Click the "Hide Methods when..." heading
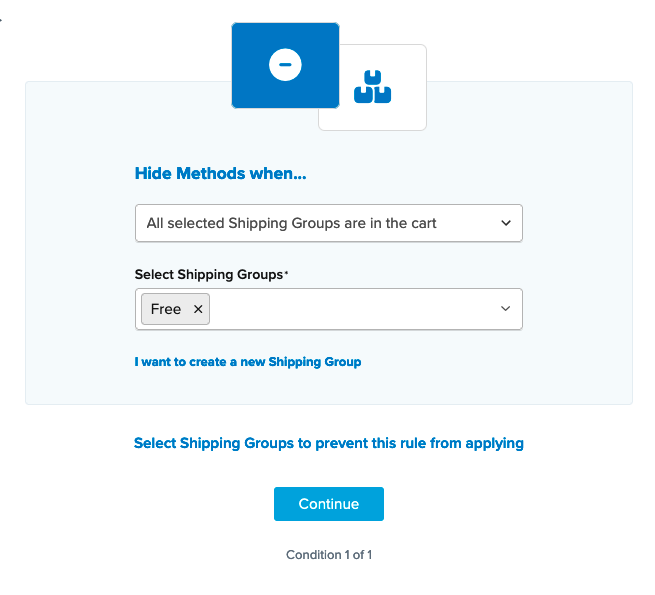655x595 pixels. (x=221, y=174)
